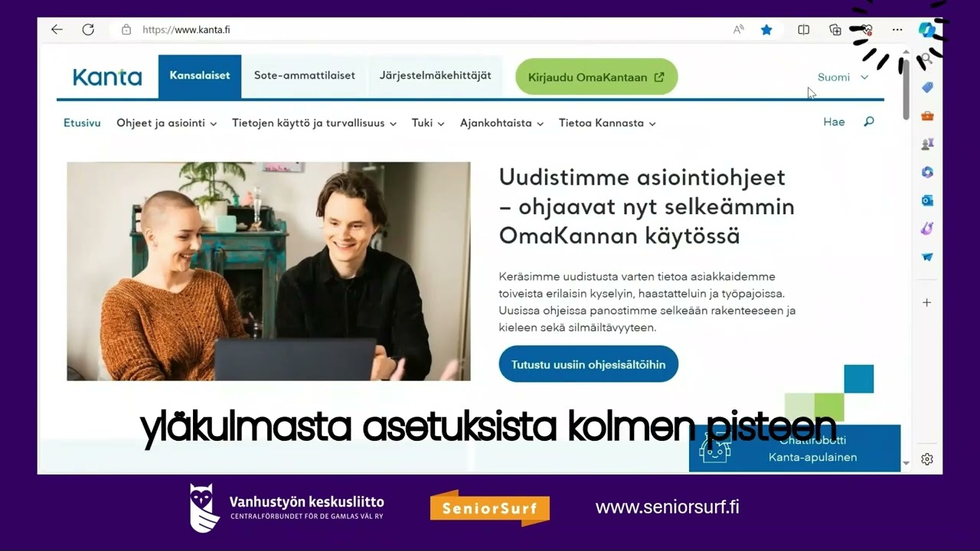
Task: Expand the Tietojen käyttö ja turvallisuus menu
Action: point(314,122)
